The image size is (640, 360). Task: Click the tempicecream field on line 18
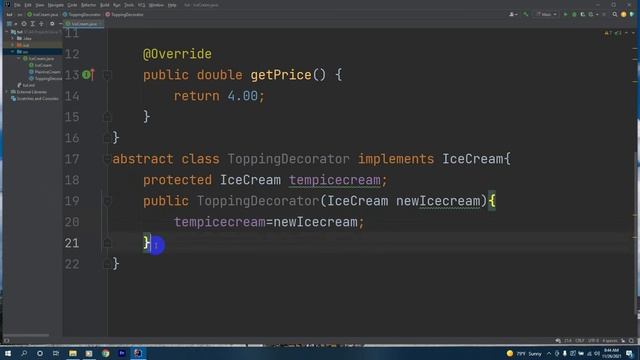click(335, 180)
